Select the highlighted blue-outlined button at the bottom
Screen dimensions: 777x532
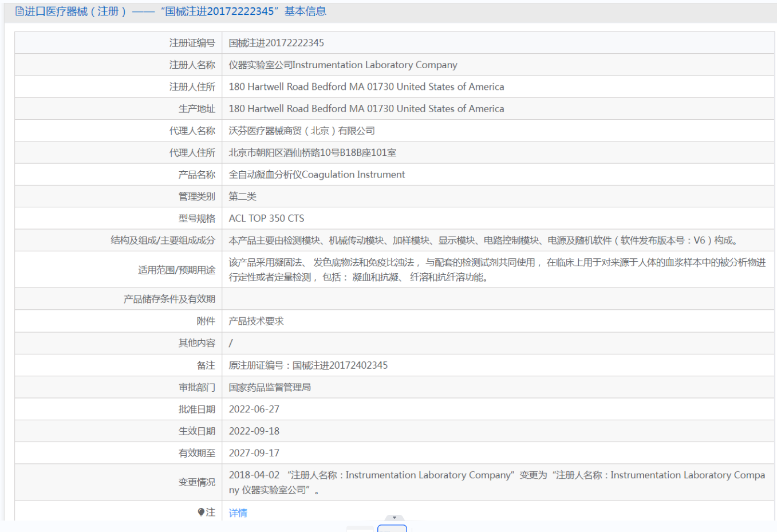(x=392, y=529)
